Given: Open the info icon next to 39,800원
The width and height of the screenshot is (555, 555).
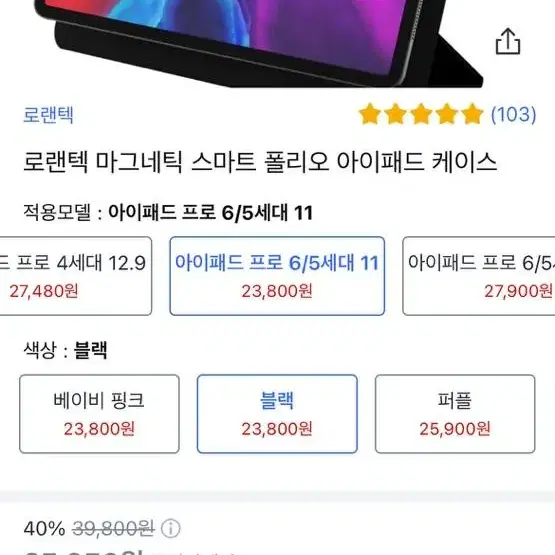Looking at the screenshot, I should 171,529.
